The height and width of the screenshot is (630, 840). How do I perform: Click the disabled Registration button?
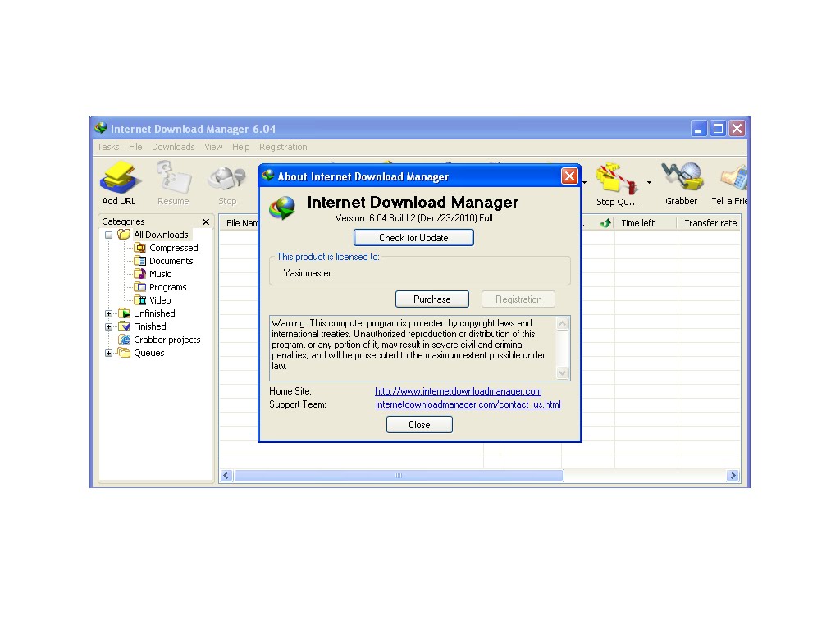pos(518,299)
